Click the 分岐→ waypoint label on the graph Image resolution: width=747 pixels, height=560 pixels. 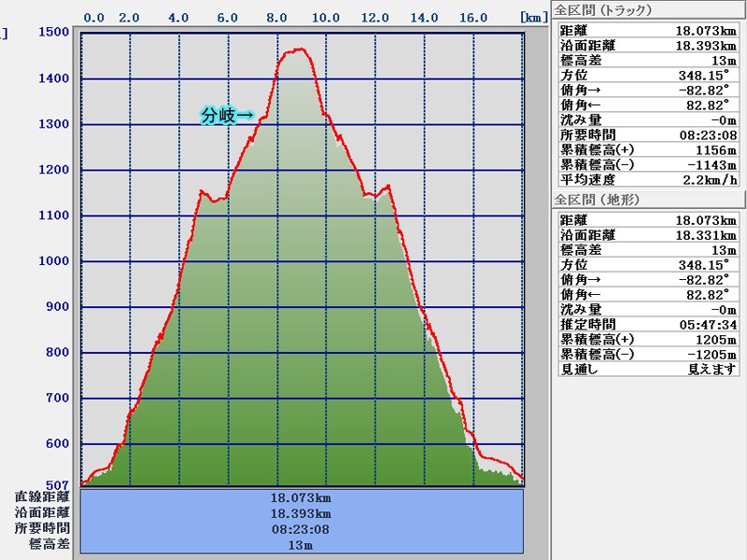point(227,116)
